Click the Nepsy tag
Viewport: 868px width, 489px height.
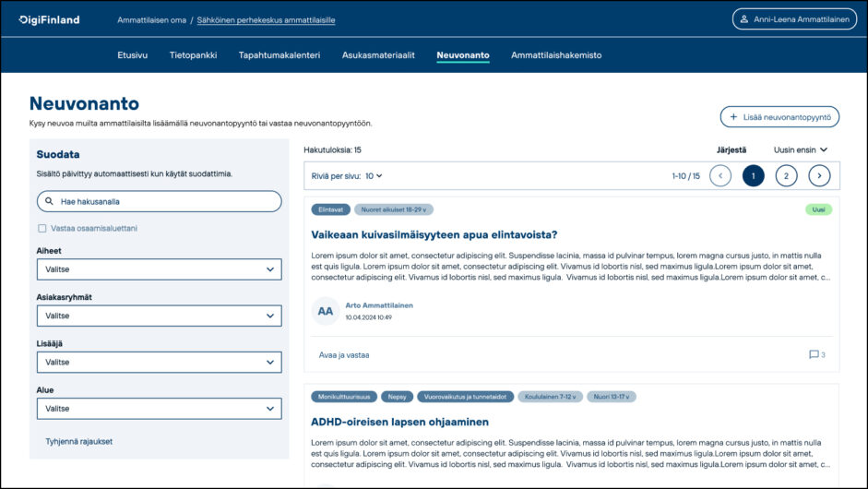click(x=397, y=397)
